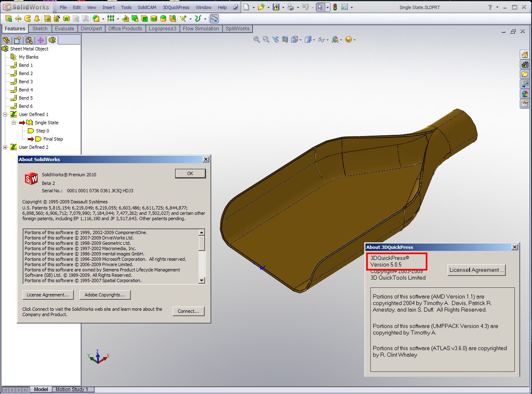Click the Section View icon
Screen dimensions: 532x394
click(x=285, y=39)
